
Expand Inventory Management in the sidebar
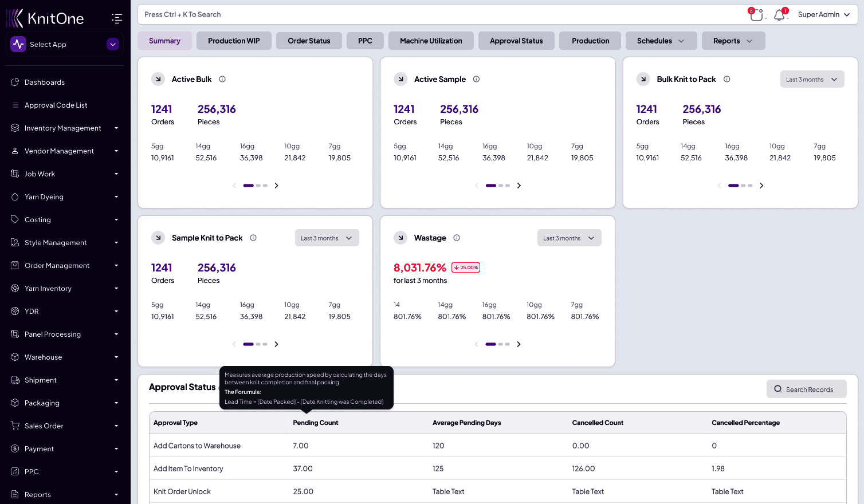click(63, 128)
